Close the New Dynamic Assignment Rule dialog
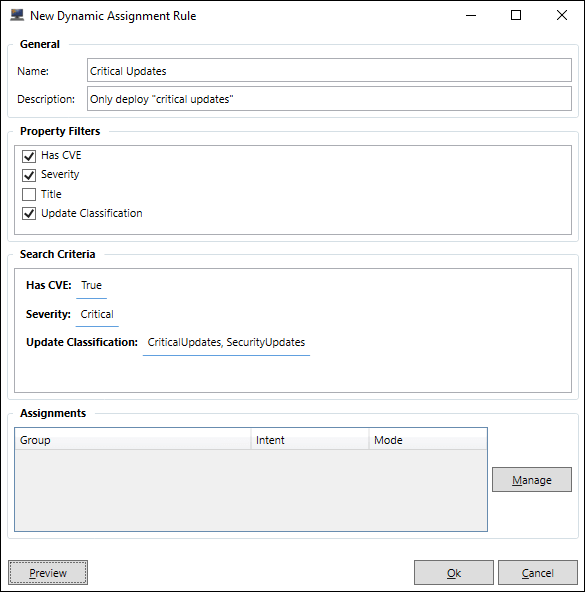585x592 pixels. (x=562, y=15)
